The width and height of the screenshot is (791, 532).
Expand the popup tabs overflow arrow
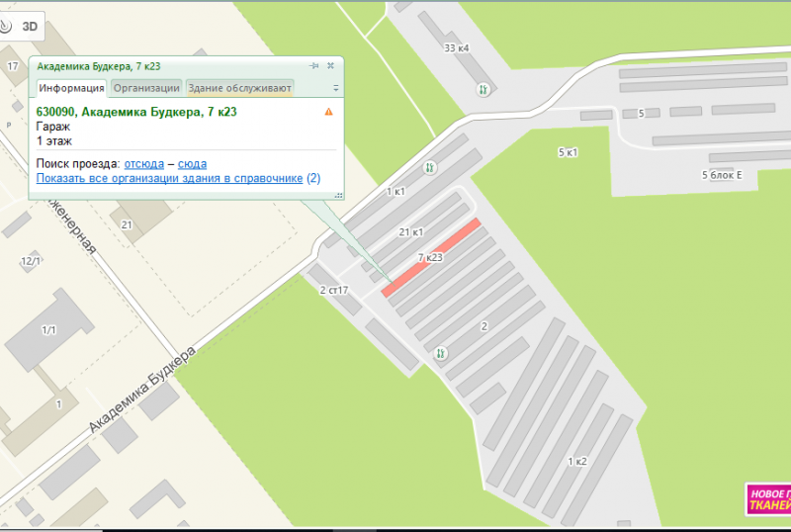coord(336,88)
